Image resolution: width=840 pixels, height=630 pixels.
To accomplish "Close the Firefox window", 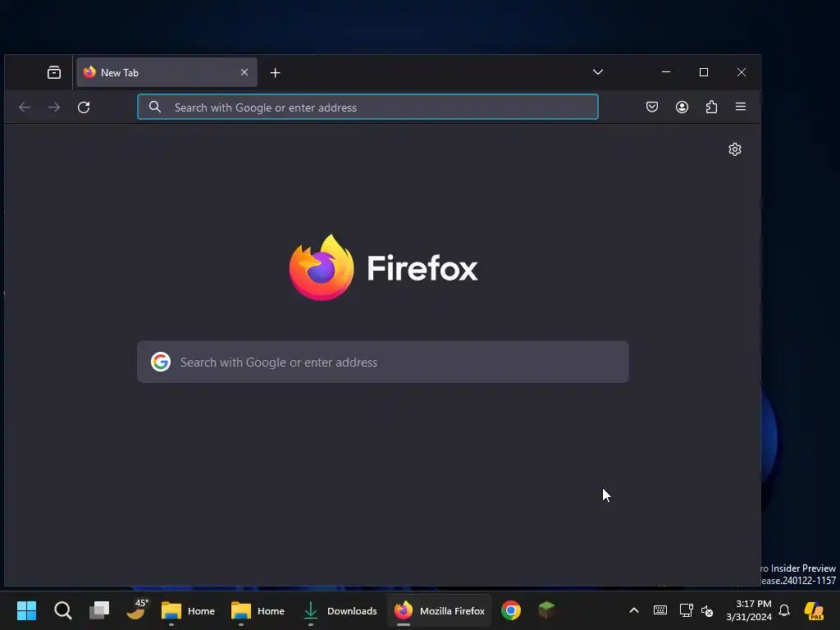I will pos(742,72).
